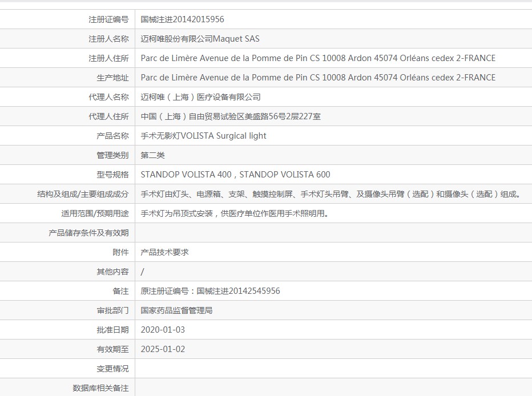The width and height of the screenshot is (532, 396).
Task: Select 迈柯唯（上海）医疗设备有限公司 value
Action: [200, 97]
